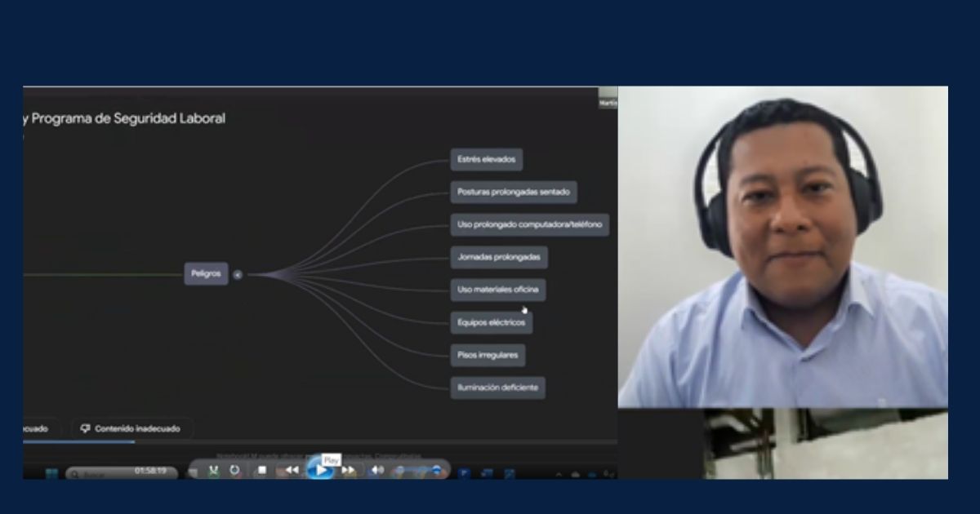Select the Peligros mind map node

pyautogui.click(x=206, y=274)
